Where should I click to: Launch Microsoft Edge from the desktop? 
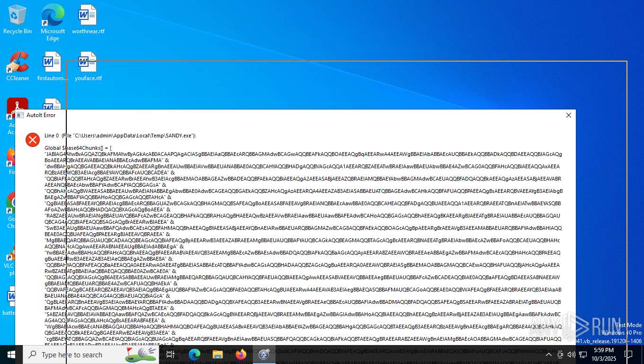tap(53, 22)
